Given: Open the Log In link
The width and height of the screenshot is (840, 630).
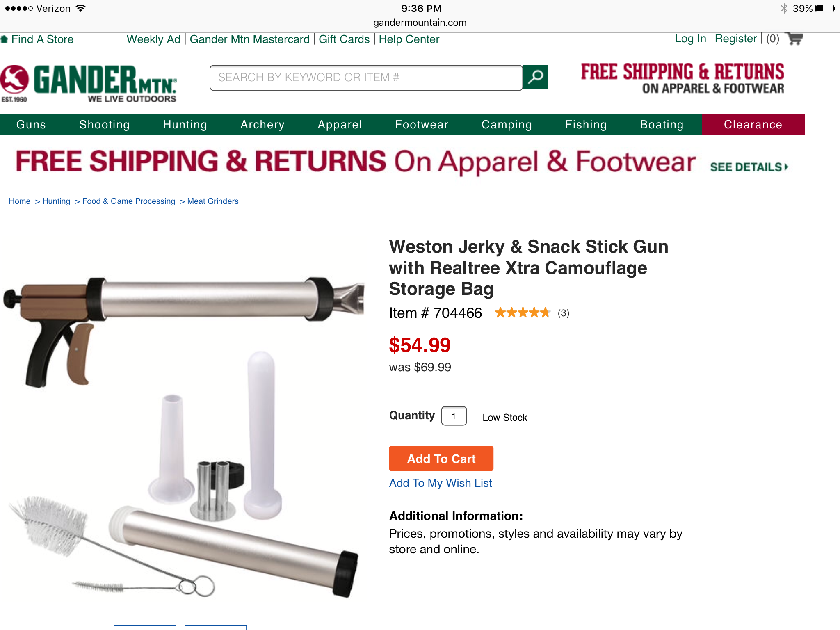Looking at the screenshot, I should tap(690, 39).
